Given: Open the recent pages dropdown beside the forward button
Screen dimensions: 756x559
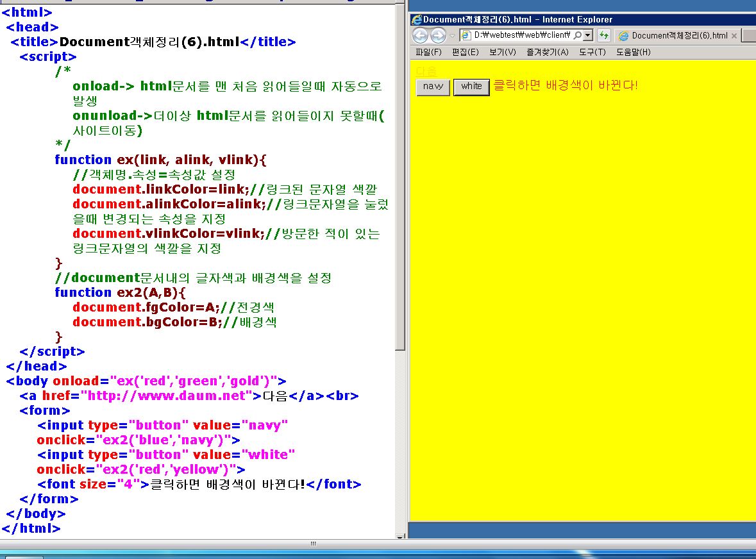Looking at the screenshot, I should pyautogui.click(x=452, y=35).
